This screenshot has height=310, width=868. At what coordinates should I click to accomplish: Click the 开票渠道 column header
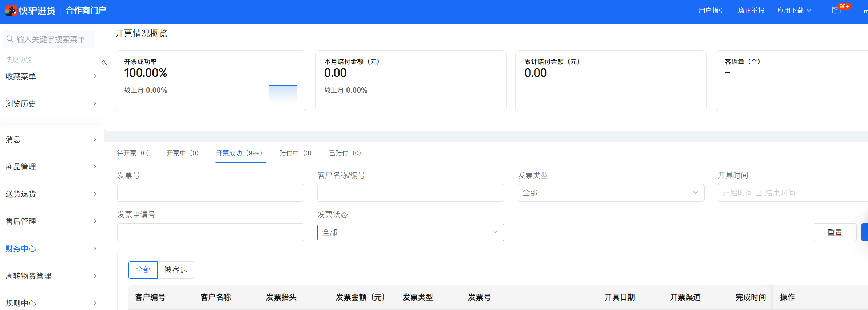[685, 297]
